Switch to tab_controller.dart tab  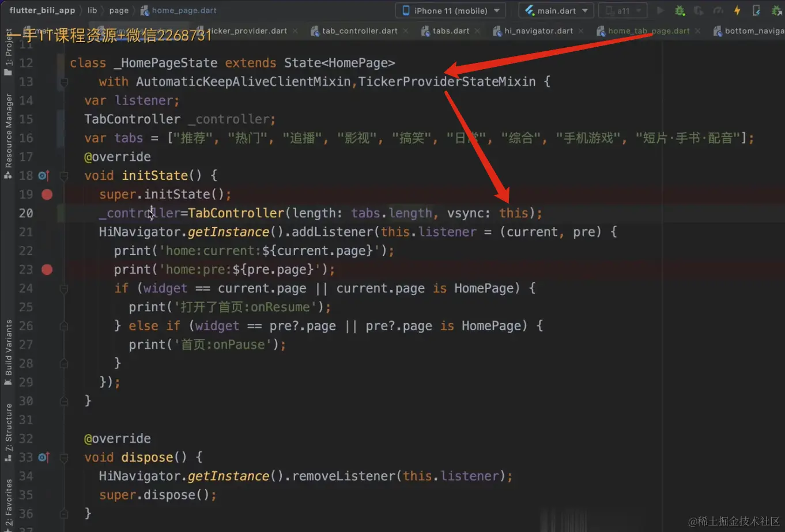click(x=360, y=31)
